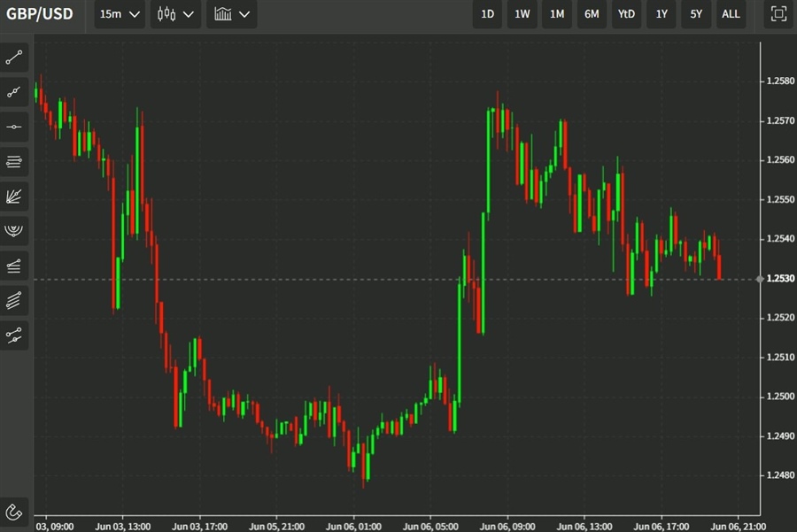Set range to YtD
Screen dimensions: 797x532
coord(626,14)
